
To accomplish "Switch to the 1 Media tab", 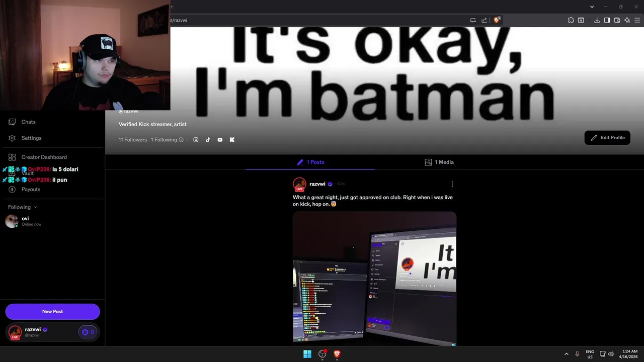I will [x=439, y=162].
